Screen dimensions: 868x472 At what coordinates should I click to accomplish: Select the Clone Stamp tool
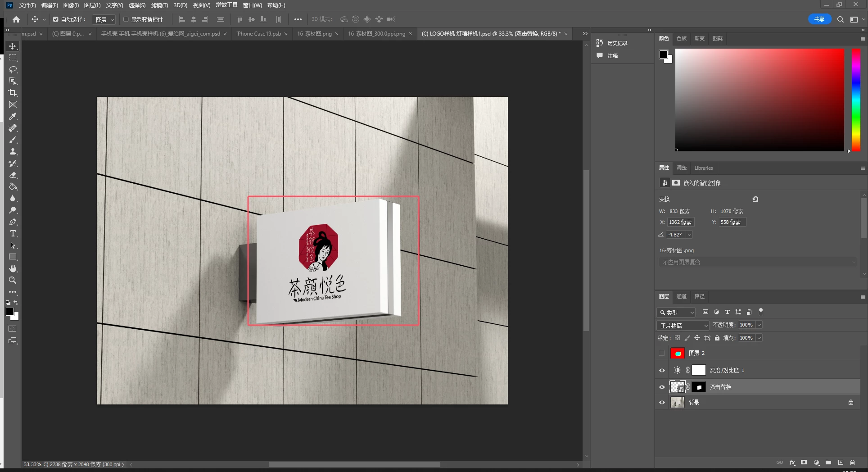13,151
